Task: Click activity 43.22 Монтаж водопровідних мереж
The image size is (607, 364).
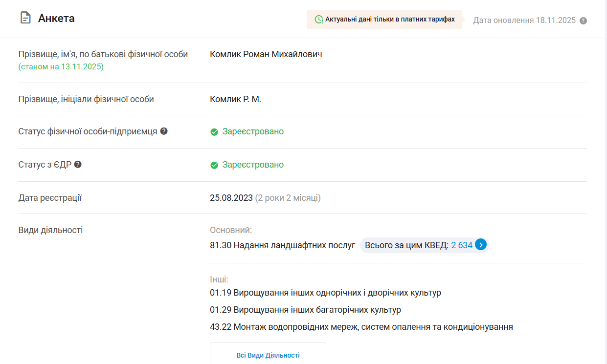Action: [361, 327]
